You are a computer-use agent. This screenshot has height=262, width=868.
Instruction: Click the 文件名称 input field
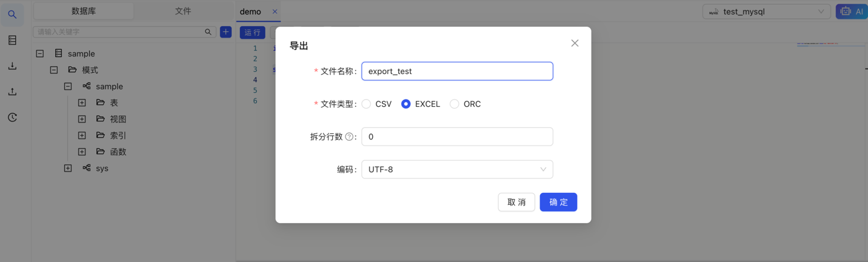click(457, 71)
